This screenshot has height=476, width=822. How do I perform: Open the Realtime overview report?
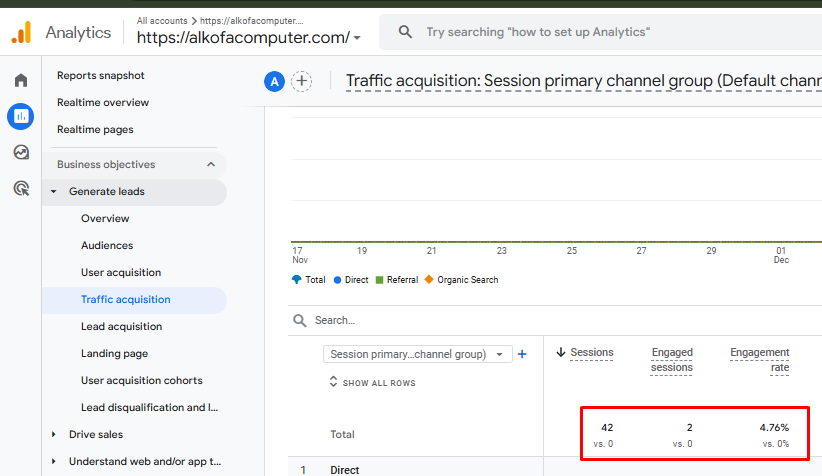pos(103,102)
